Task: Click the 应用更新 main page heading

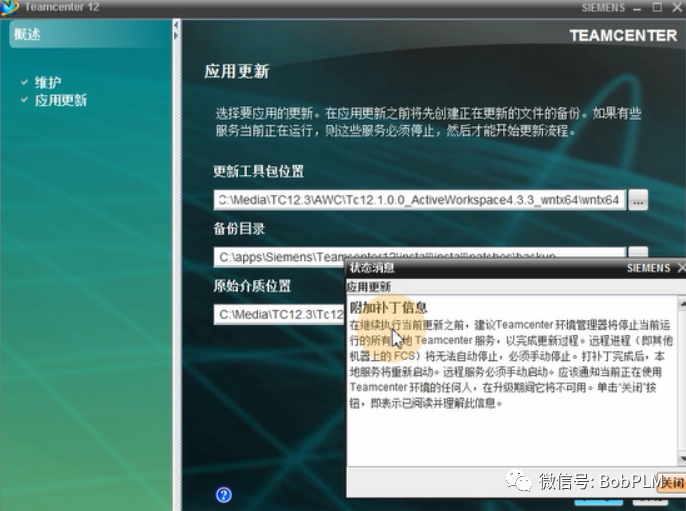Action: tap(237, 71)
